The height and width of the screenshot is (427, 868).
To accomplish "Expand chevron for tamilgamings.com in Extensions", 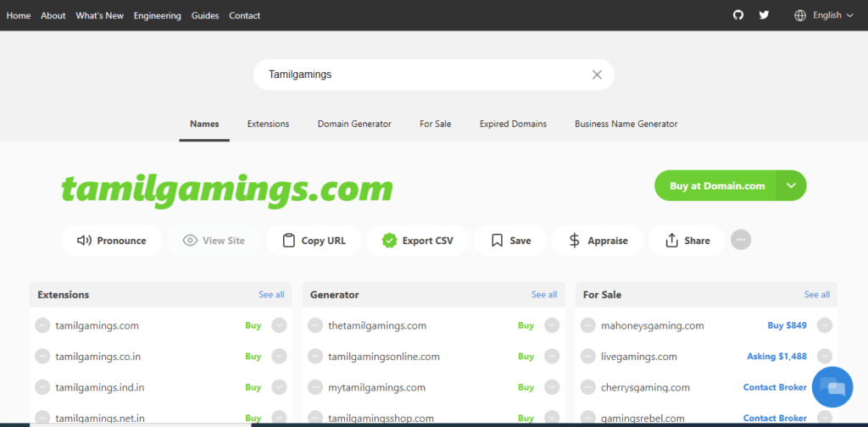I will [x=279, y=325].
